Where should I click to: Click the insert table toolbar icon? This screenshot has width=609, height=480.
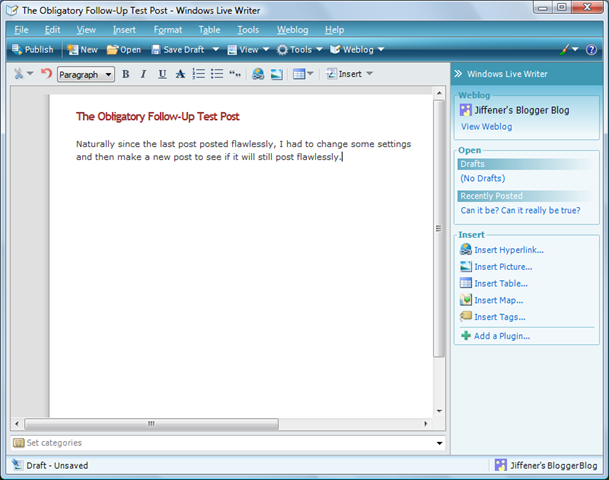[299, 74]
